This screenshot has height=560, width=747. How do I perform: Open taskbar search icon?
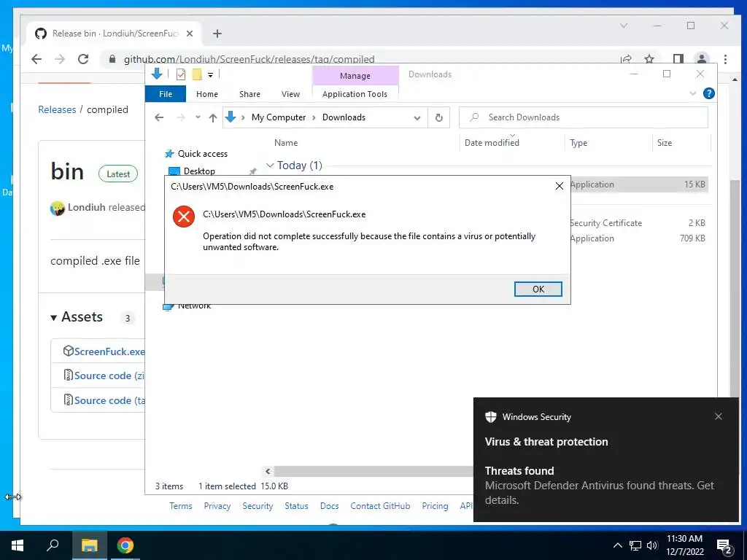pos(53,545)
